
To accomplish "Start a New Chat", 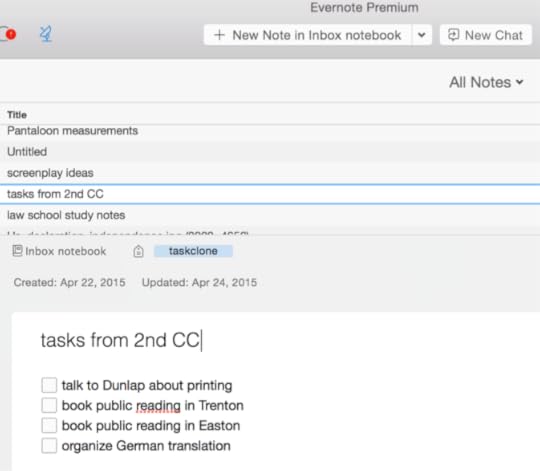I will point(486,35).
